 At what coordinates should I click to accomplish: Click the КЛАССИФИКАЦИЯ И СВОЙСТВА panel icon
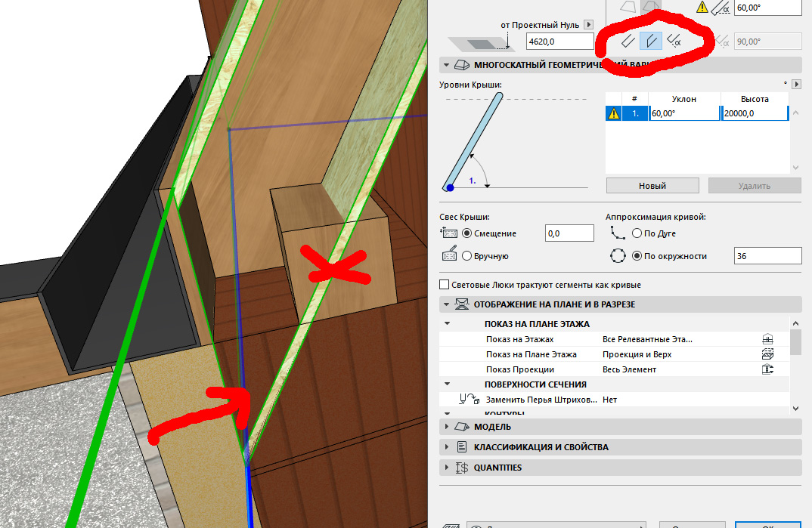coord(462,447)
